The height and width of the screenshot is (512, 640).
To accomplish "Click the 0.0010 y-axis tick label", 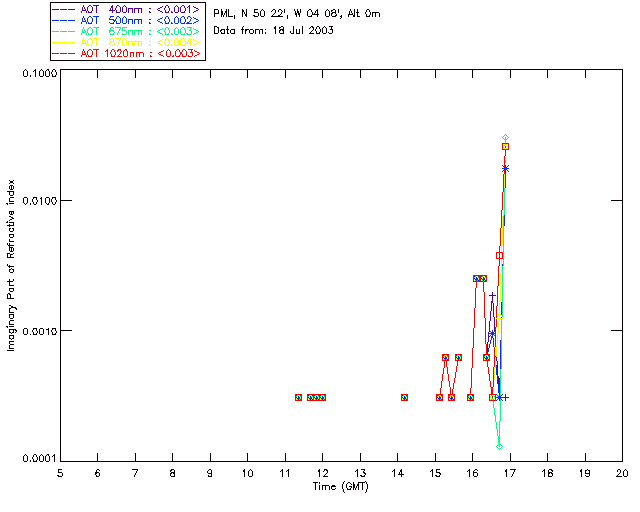I will tap(40, 331).
